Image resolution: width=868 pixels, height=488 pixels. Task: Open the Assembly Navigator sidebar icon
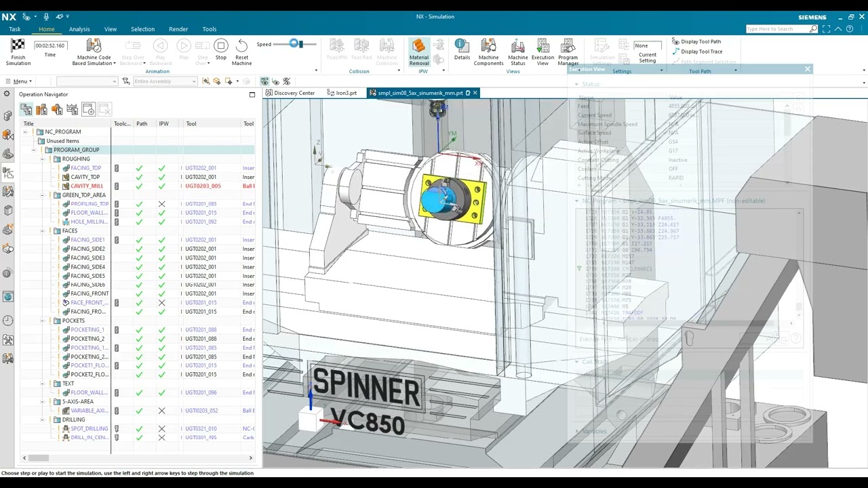(7, 116)
